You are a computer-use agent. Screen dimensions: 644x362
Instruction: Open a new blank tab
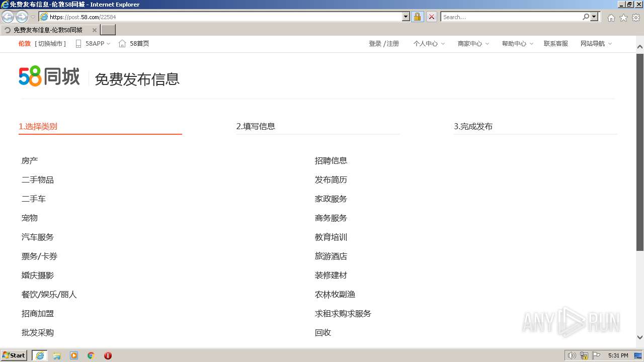[108, 30]
